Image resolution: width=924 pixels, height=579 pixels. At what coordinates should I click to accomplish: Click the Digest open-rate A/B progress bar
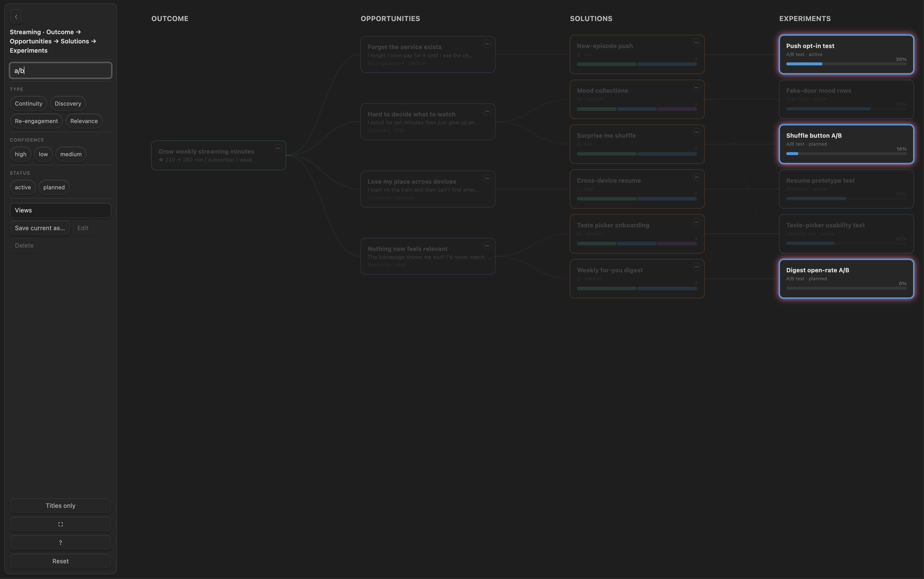846,288
